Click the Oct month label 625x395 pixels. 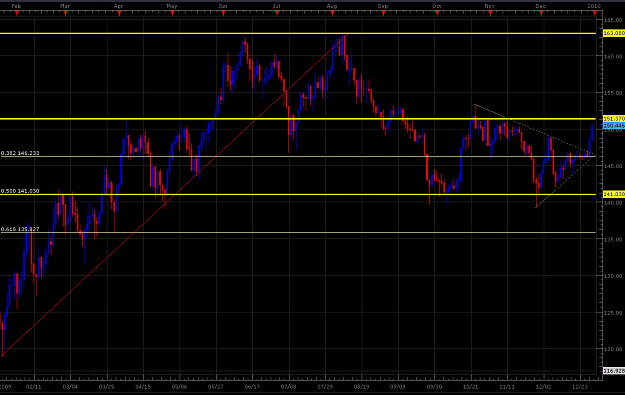(x=436, y=6)
